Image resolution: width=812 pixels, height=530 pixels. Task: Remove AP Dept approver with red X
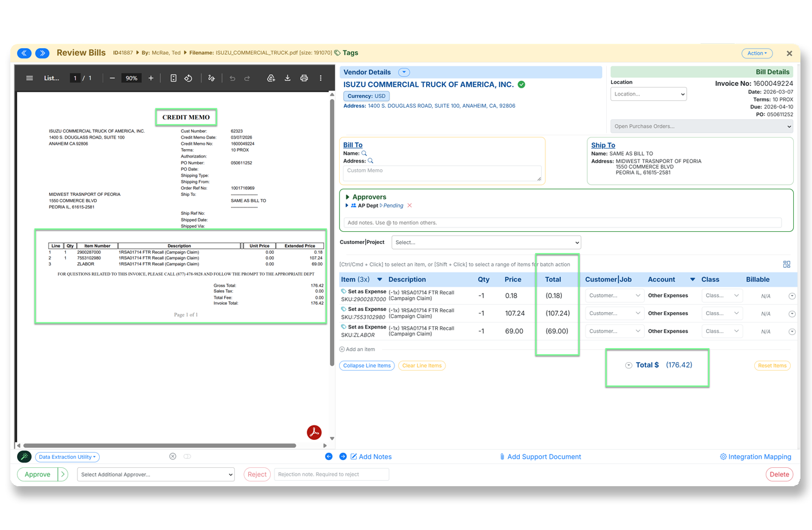point(410,206)
